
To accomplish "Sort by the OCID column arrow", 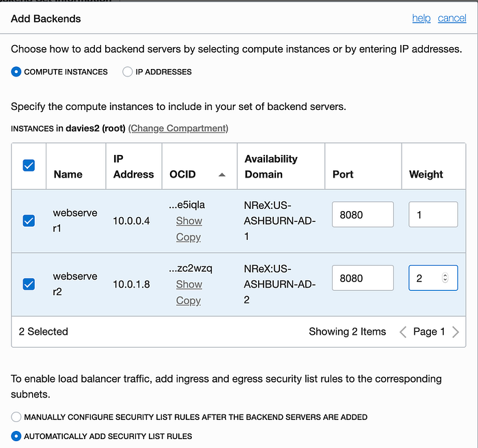I will [222, 175].
